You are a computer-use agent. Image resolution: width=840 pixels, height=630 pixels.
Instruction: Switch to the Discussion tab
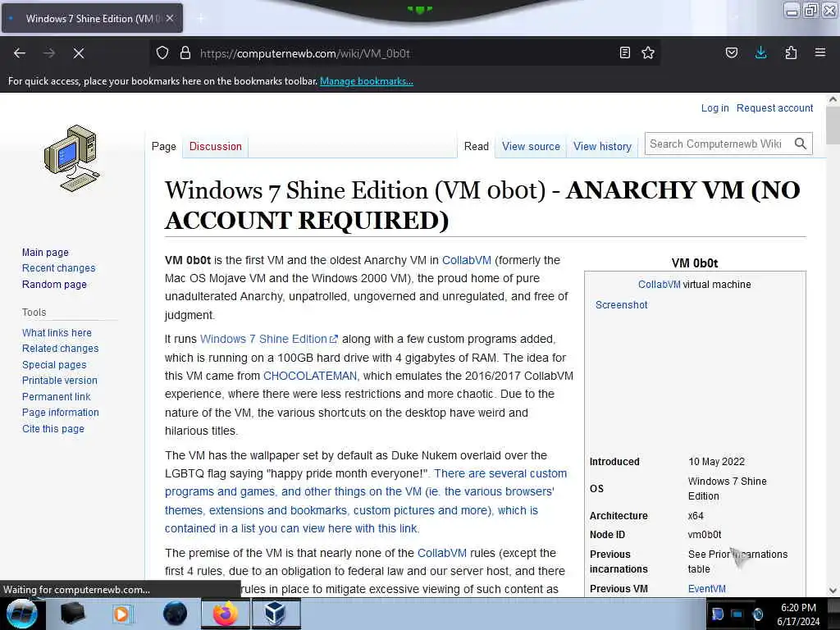pyautogui.click(x=216, y=146)
